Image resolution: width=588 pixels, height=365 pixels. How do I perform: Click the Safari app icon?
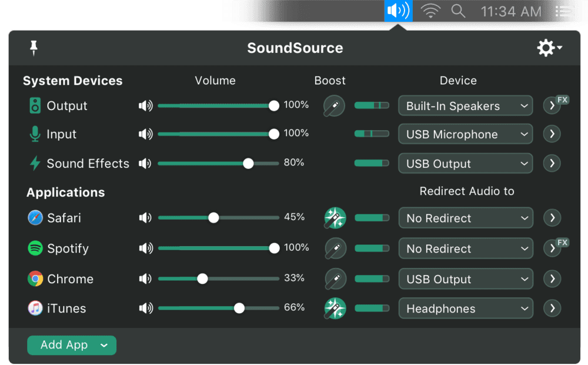pos(35,218)
